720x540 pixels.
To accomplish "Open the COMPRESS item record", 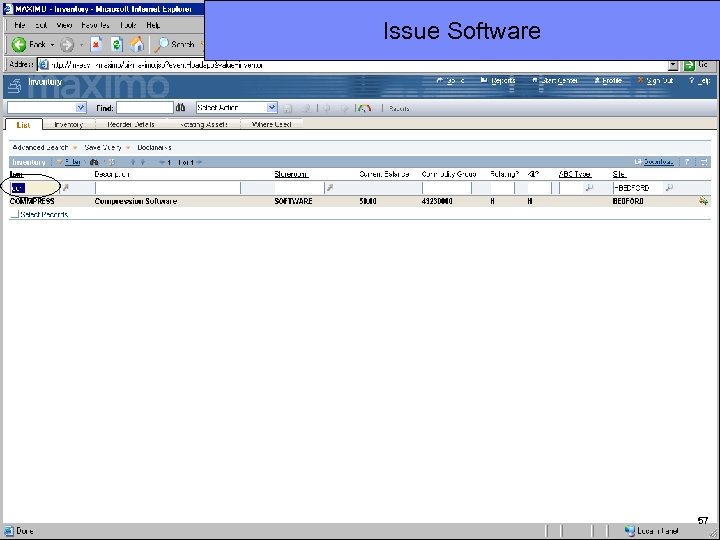I will pyautogui.click(x=32, y=201).
